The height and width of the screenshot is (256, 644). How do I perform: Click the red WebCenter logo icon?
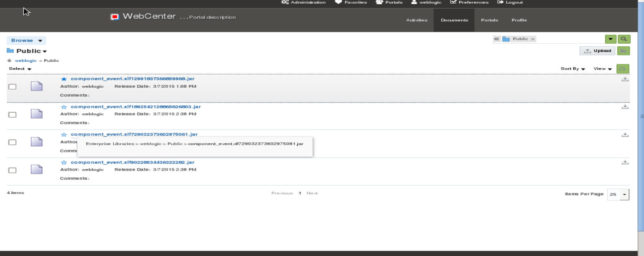click(115, 17)
